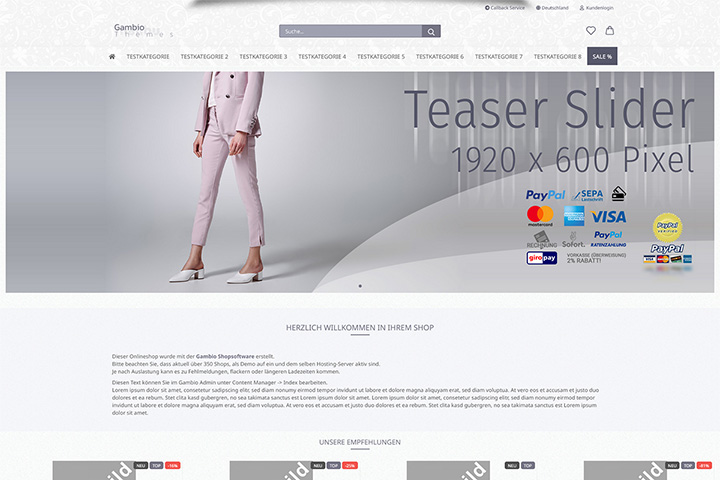Image resolution: width=720 pixels, height=480 pixels.
Task: Open the Testkategorie 8 category
Action: [x=557, y=56]
